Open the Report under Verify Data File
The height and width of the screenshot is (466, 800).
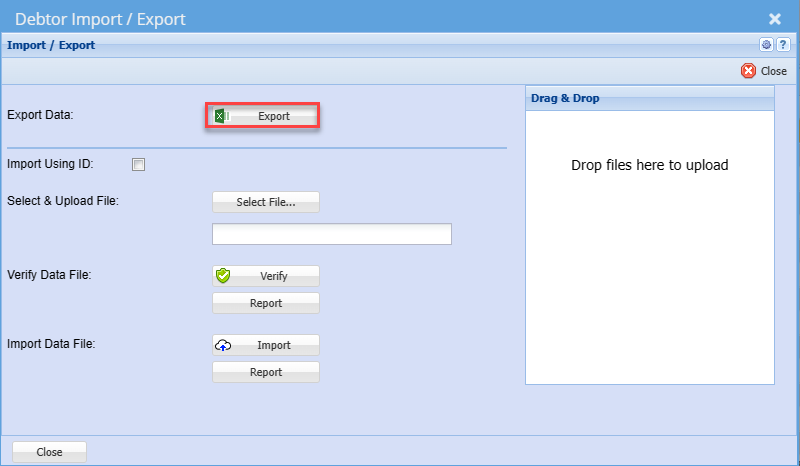[x=266, y=303]
